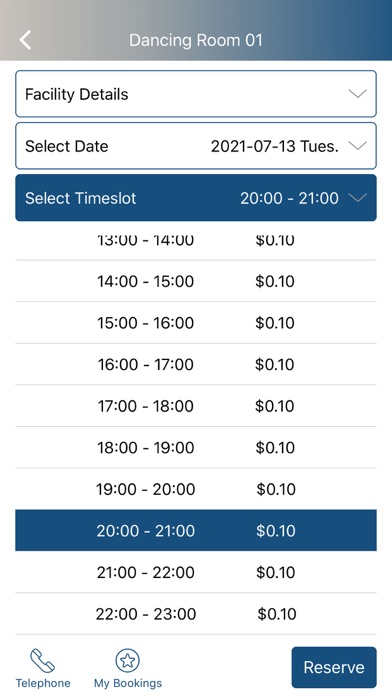Select the 22:00 - 23:00 timeslot
Image resolution: width=392 pixels, height=696 pixels.
coord(196,614)
